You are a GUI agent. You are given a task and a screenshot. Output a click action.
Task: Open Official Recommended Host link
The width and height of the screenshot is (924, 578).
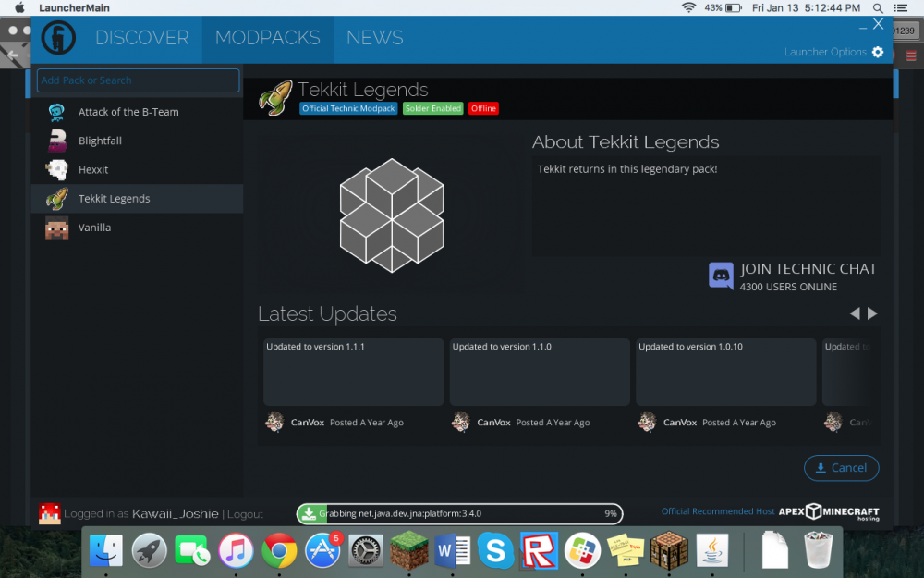point(718,511)
